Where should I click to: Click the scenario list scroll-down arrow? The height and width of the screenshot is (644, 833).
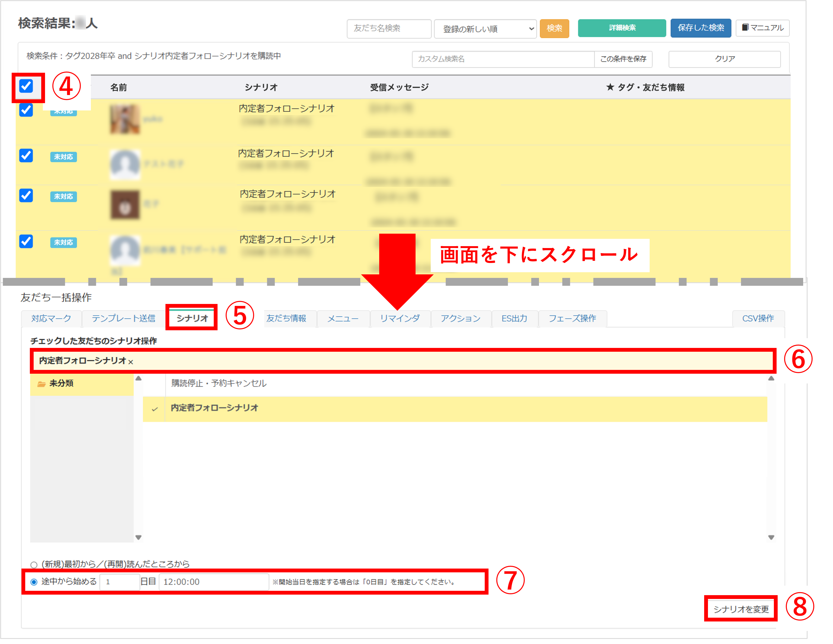(771, 538)
